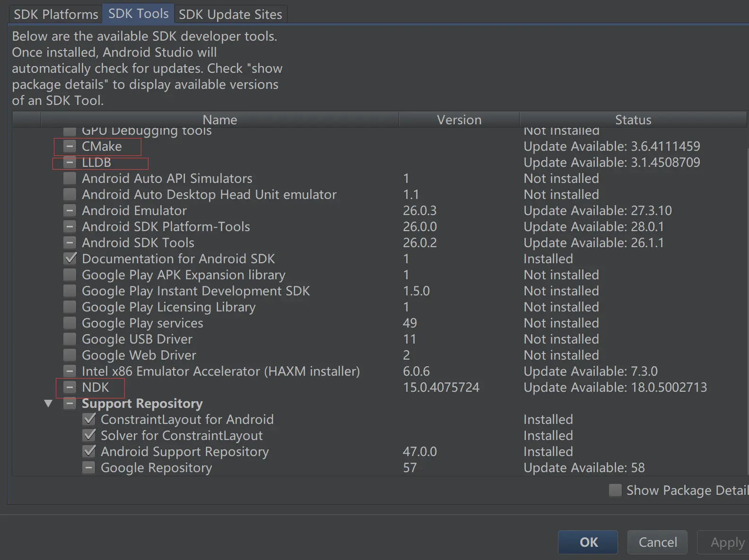Enable Show Package Details option
This screenshot has width=749, height=560.
click(615, 491)
